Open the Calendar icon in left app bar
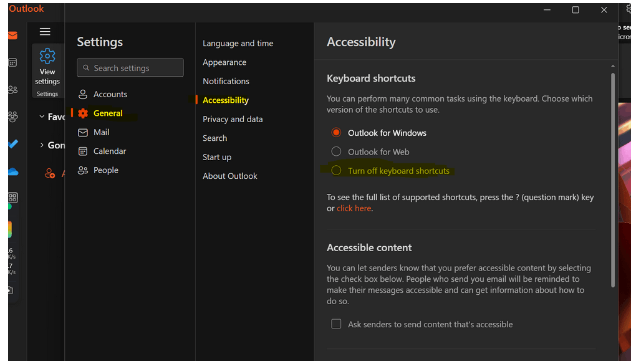This screenshot has width=631, height=364. pos(13,62)
